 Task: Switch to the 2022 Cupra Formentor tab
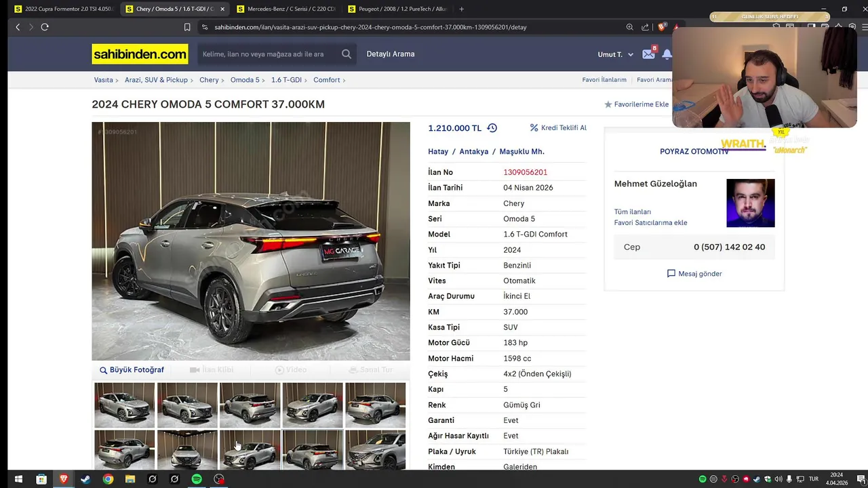tap(63, 9)
